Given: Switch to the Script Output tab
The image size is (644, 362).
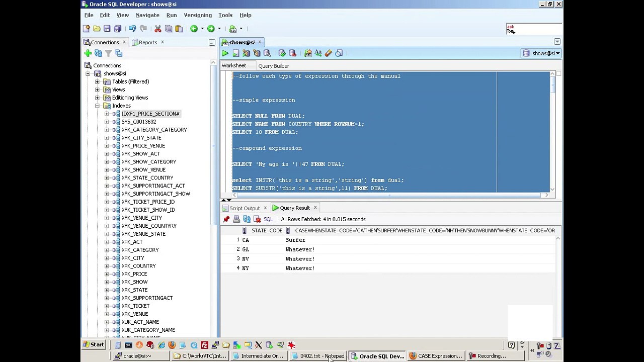Looking at the screenshot, I should point(245,208).
